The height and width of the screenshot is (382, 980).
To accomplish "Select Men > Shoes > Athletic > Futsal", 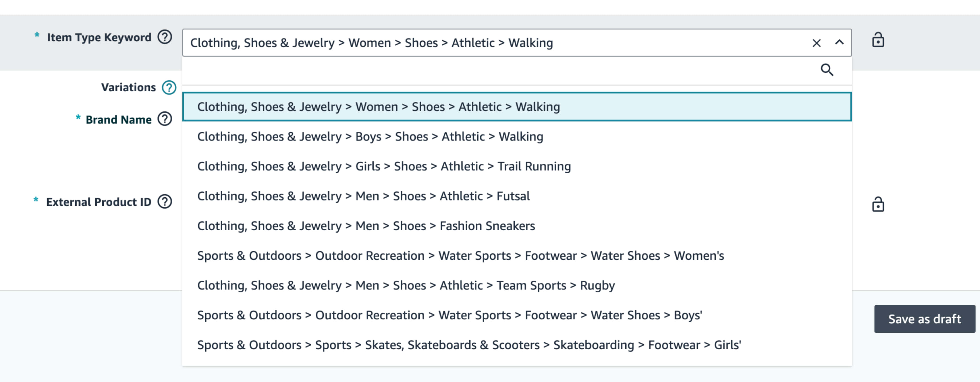I will tap(363, 196).
